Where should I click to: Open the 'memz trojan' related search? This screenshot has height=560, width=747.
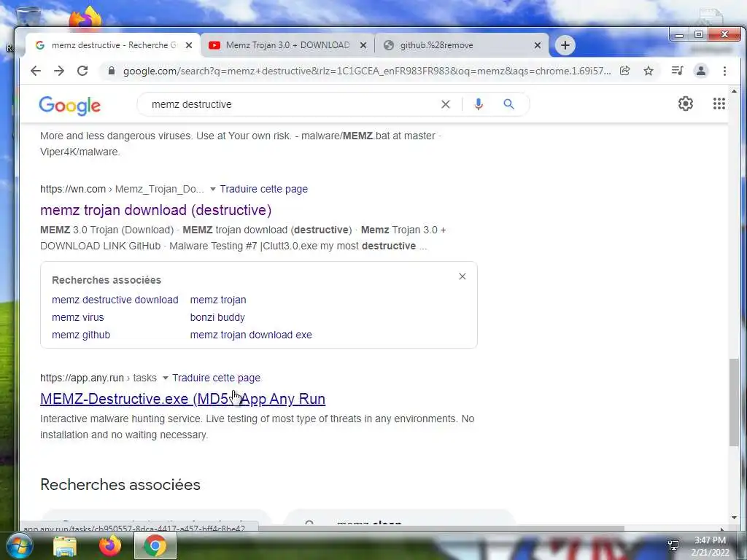[218, 300]
